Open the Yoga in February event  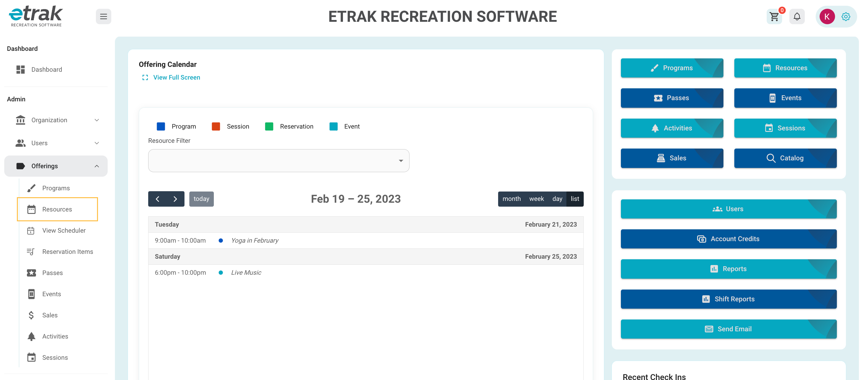tap(255, 241)
